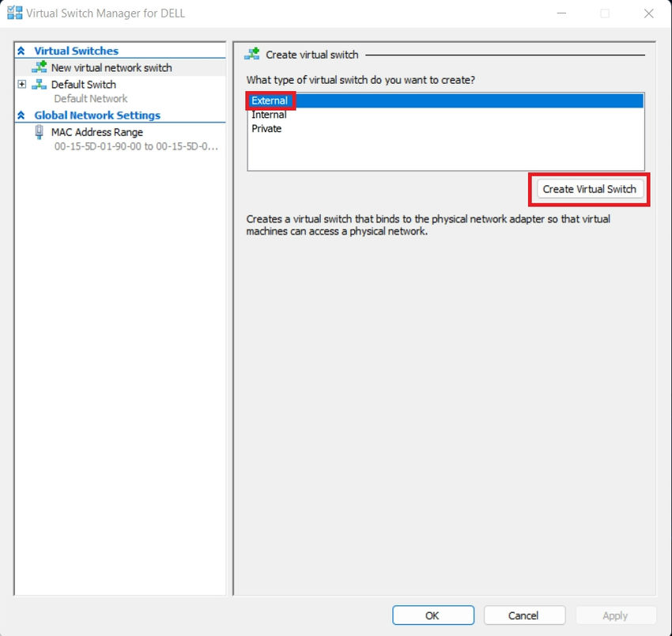The width and height of the screenshot is (672, 636).
Task: Click the MAC Address Range device icon
Action: pos(39,131)
